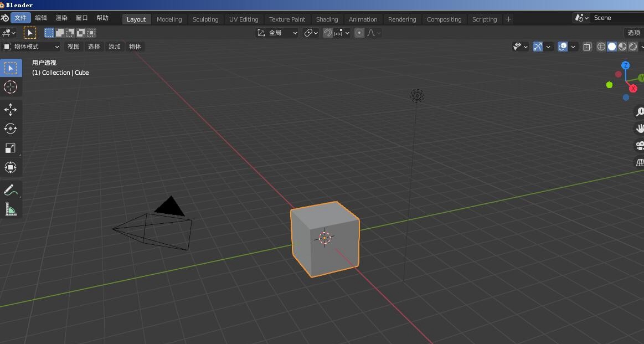Activate the combined Transform tool
Viewport: 644px width, 344px height.
[11, 167]
